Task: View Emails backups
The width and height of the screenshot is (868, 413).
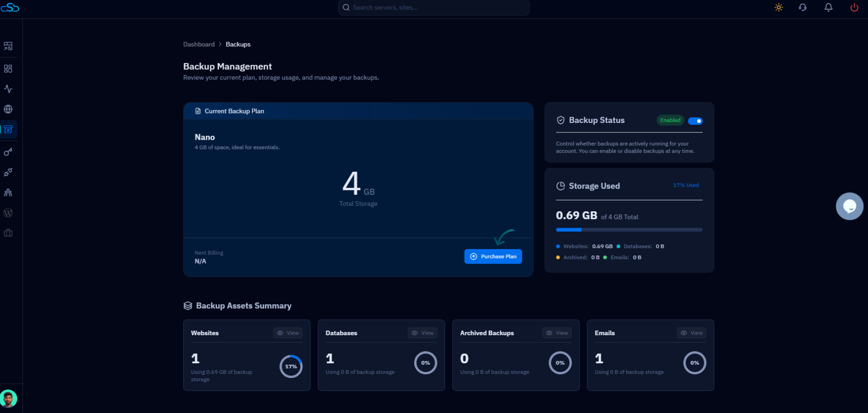Action: [x=692, y=333]
